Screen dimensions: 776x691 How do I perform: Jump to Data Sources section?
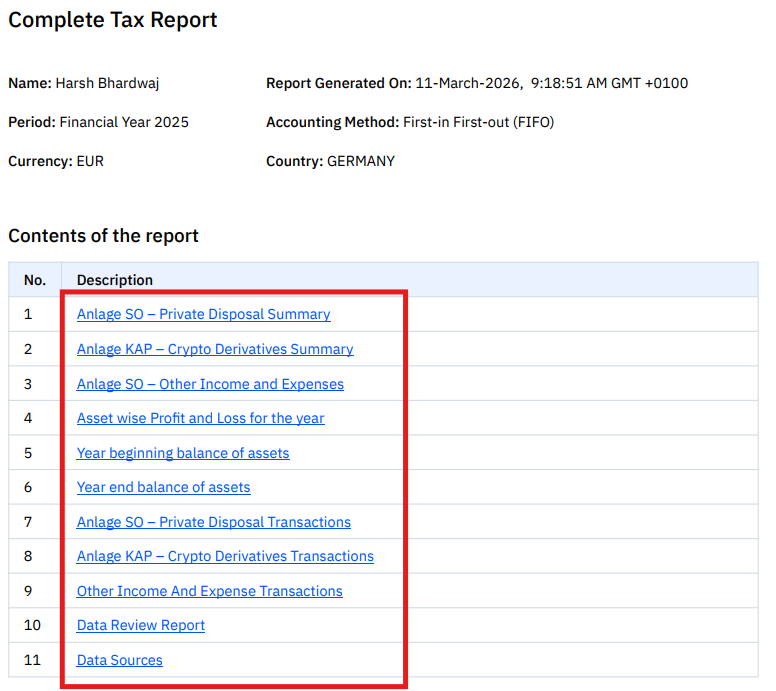point(119,660)
